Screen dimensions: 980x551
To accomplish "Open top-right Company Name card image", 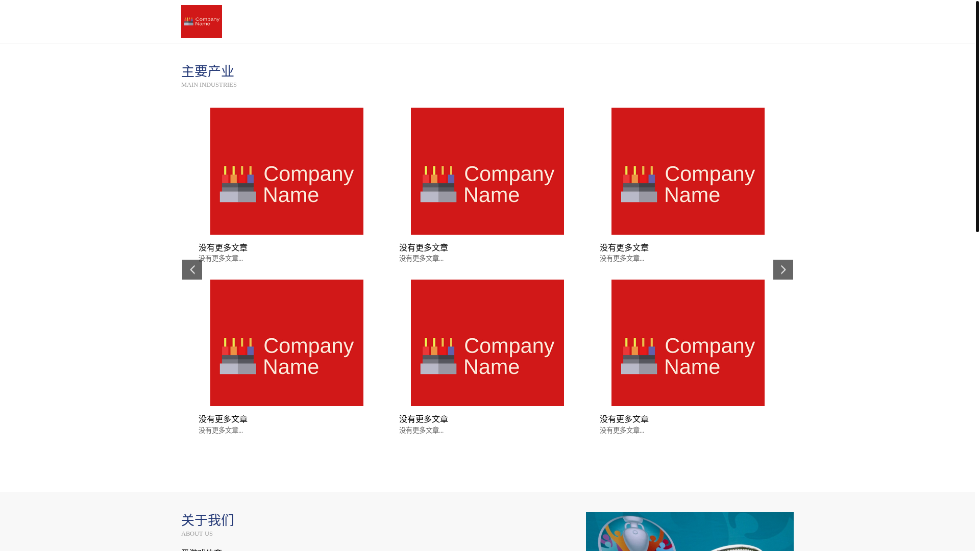I will (688, 171).
